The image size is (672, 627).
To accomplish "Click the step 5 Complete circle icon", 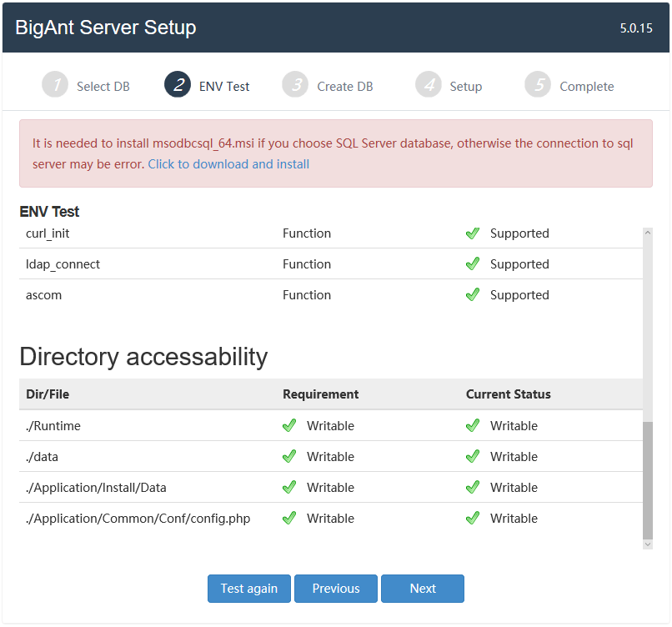I will pos(538,85).
